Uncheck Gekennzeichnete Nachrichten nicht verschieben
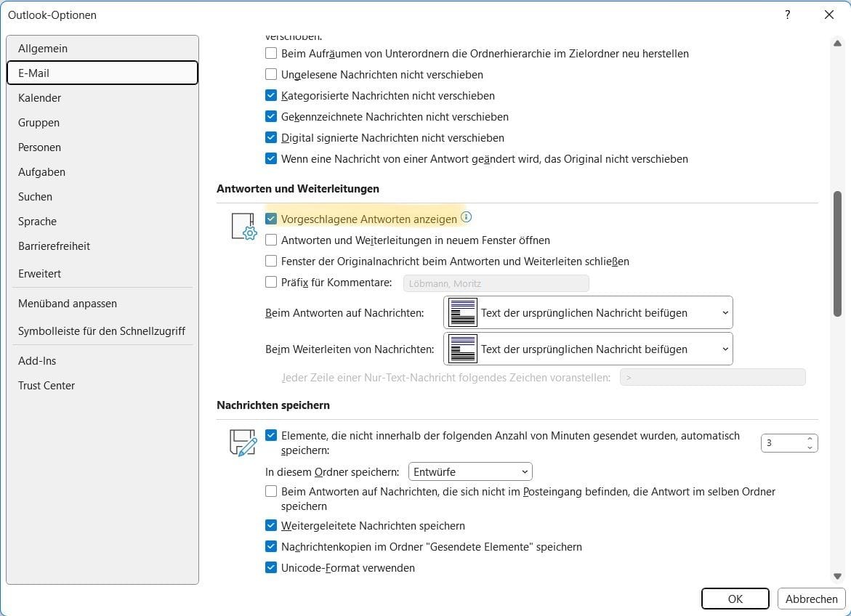This screenshot has height=616, width=851. [271, 117]
